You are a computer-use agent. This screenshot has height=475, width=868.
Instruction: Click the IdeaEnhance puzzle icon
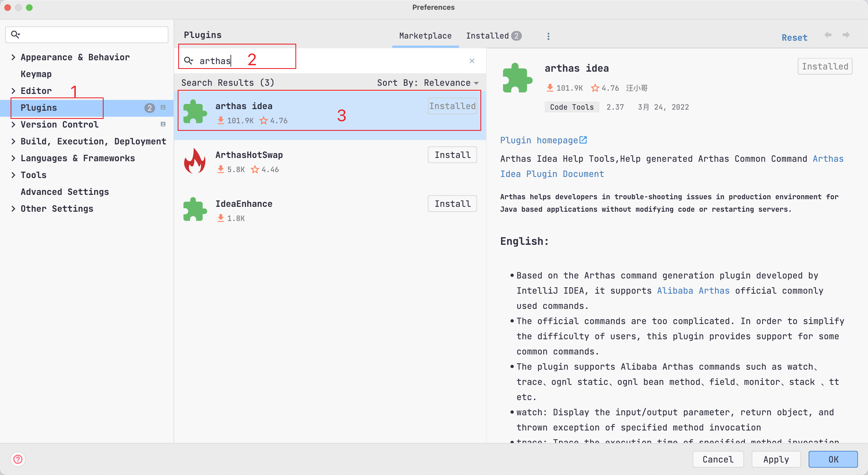pyautogui.click(x=195, y=209)
